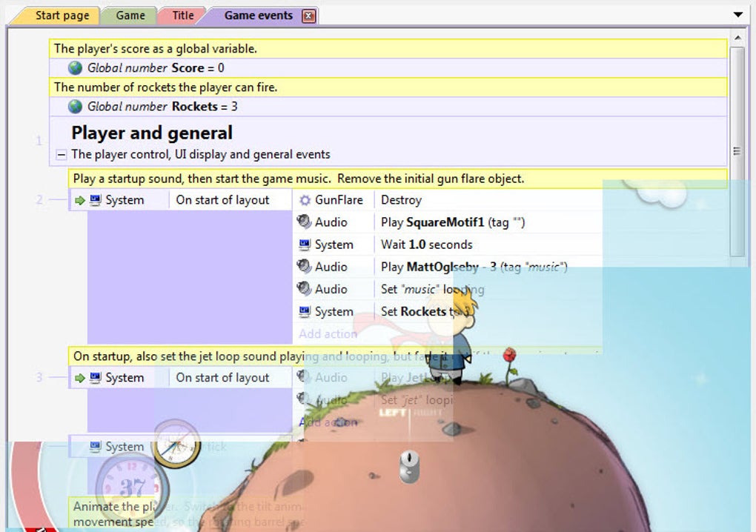Click the Audio icon for Play SquareMotif1
This screenshot has height=532, width=756.
(x=304, y=222)
